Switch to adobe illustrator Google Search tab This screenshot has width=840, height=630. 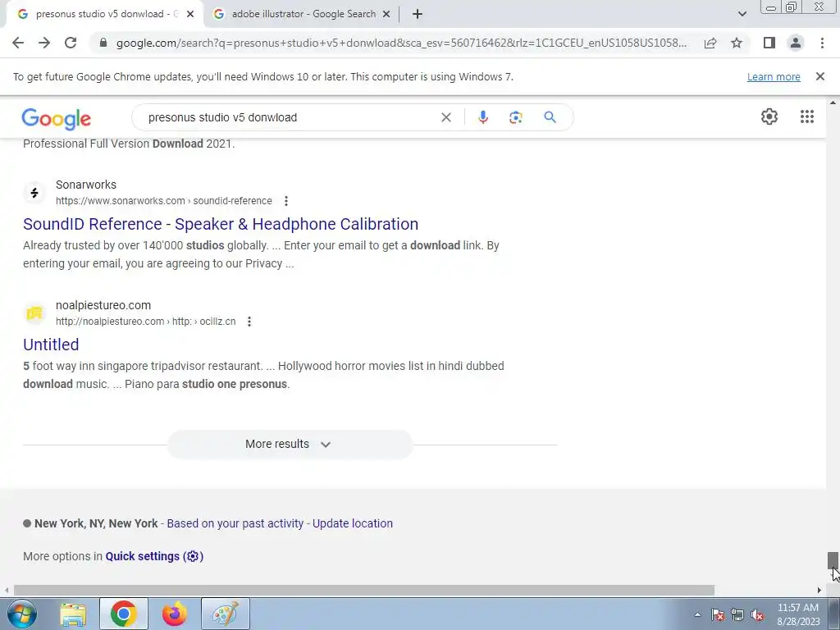304,14
